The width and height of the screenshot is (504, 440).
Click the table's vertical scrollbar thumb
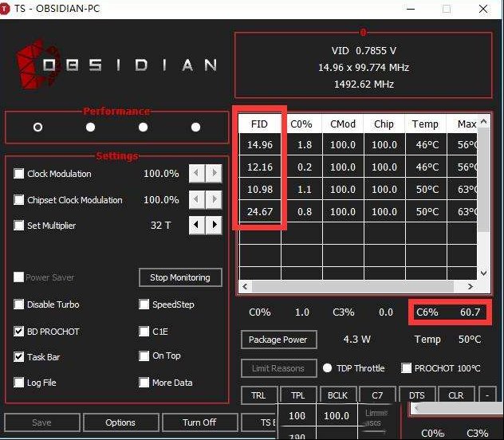[x=483, y=180]
